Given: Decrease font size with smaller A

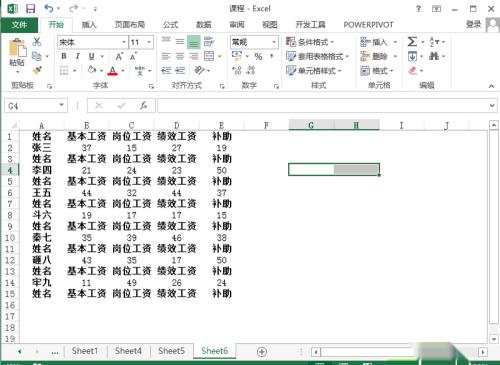Looking at the screenshot, I should tap(133, 57).
